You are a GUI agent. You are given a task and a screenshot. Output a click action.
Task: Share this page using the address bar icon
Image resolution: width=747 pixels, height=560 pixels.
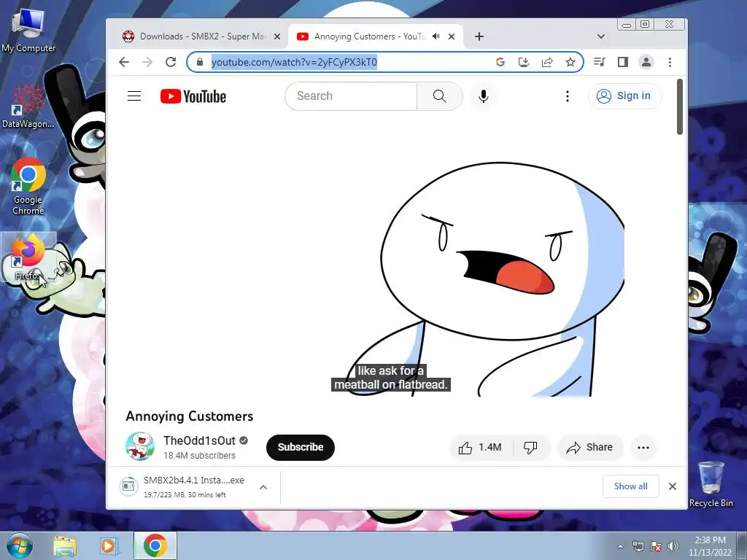click(x=547, y=62)
